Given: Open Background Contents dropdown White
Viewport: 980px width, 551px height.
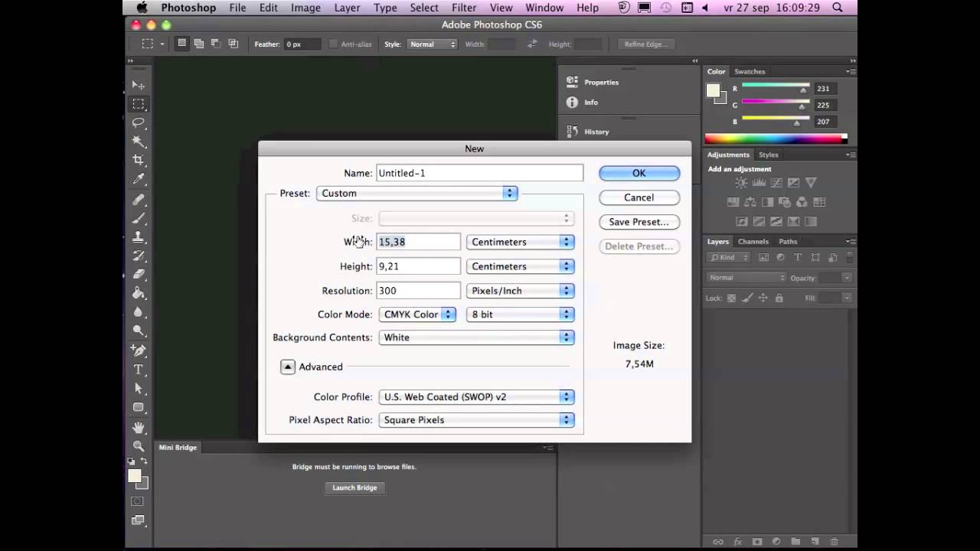Looking at the screenshot, I should [x=476, y=337].
